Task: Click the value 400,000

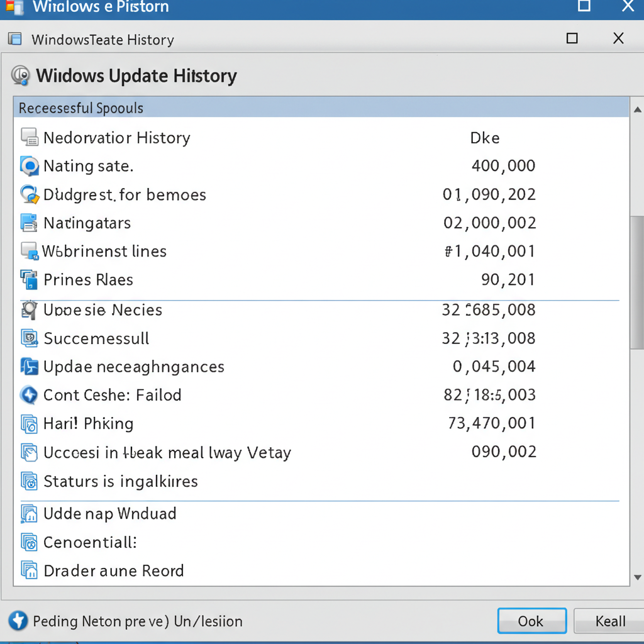Action: tap(504, 165)
